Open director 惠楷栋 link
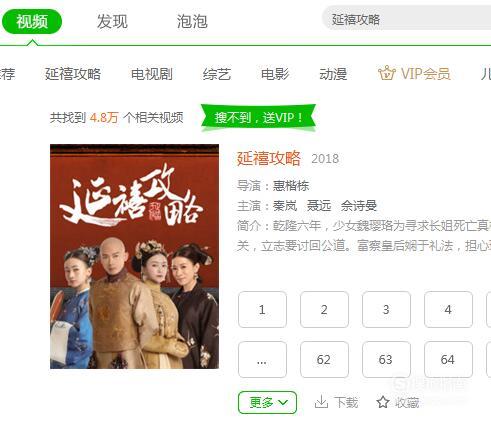 (x=291, y=186)
